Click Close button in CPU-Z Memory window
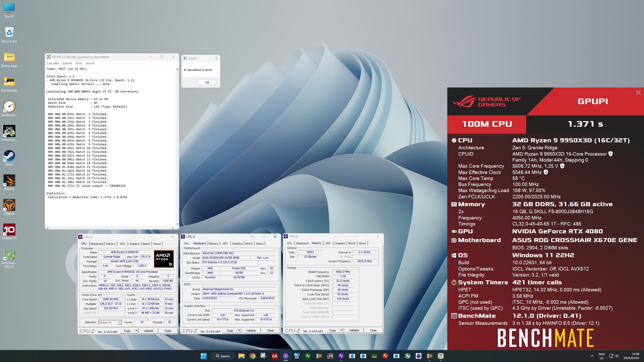The image size is (644, 362). click(373, 330)
